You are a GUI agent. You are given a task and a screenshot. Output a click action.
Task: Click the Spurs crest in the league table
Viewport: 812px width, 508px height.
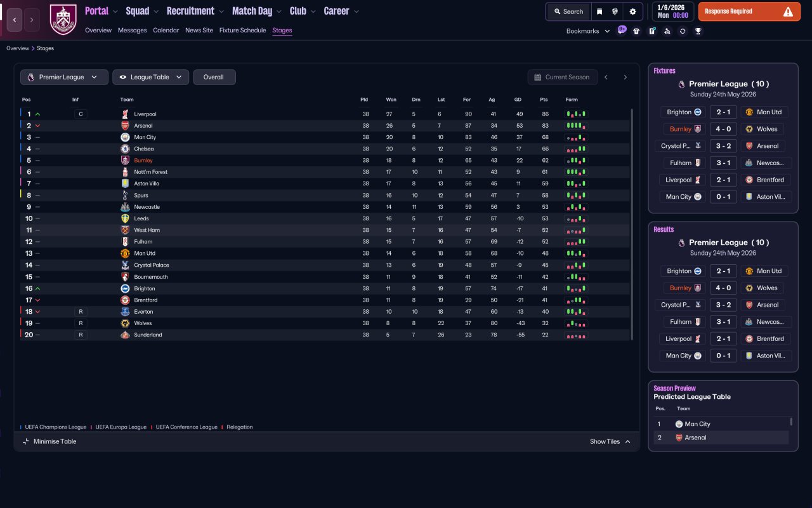coord(125,196)
